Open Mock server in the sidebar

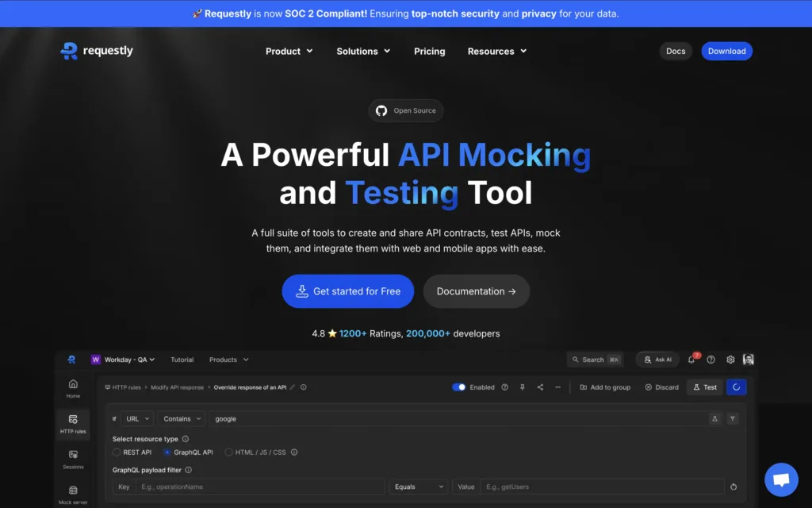pos(73,495)
